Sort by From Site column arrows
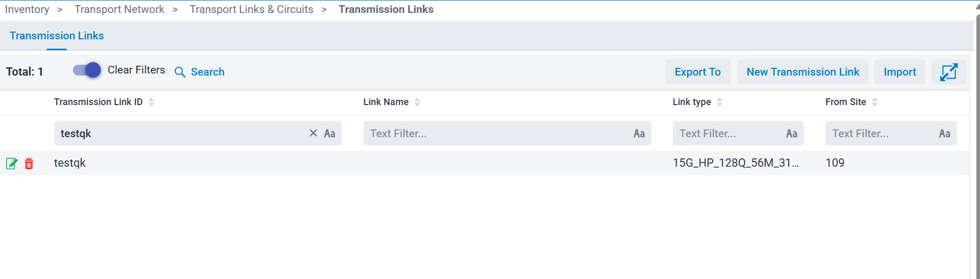 875,102
